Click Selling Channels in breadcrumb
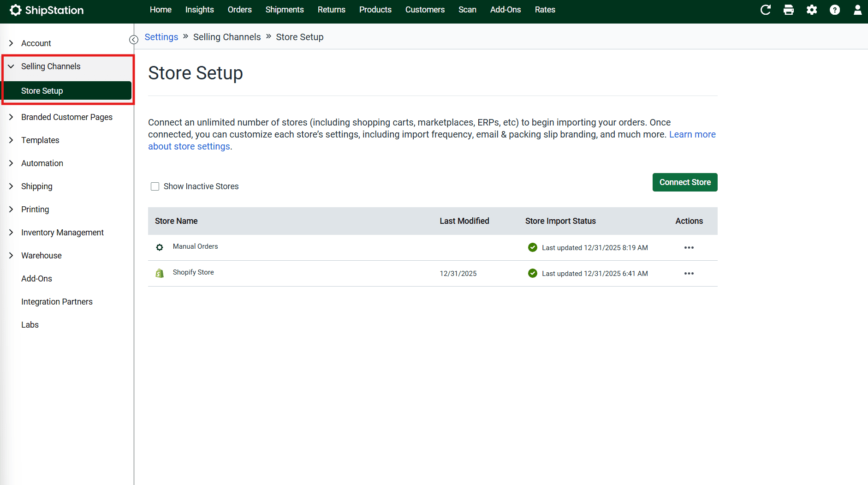This screenshot has height=485, width=868. (x=227, y=37)
